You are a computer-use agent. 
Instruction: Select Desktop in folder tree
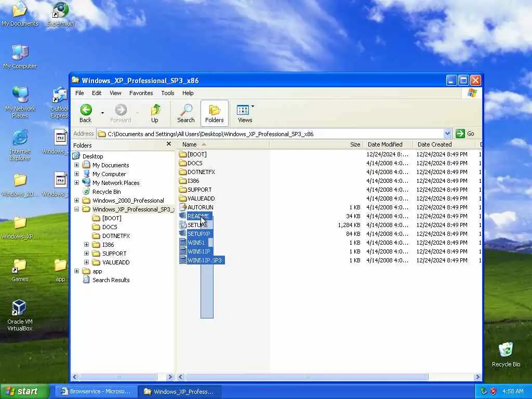point(92,156)
